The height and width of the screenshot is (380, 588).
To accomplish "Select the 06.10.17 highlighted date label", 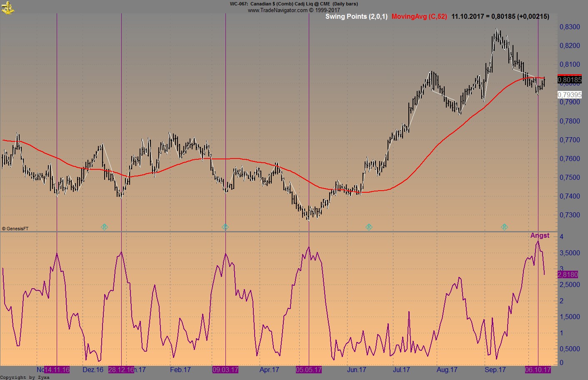I will [x=538, y=370].
